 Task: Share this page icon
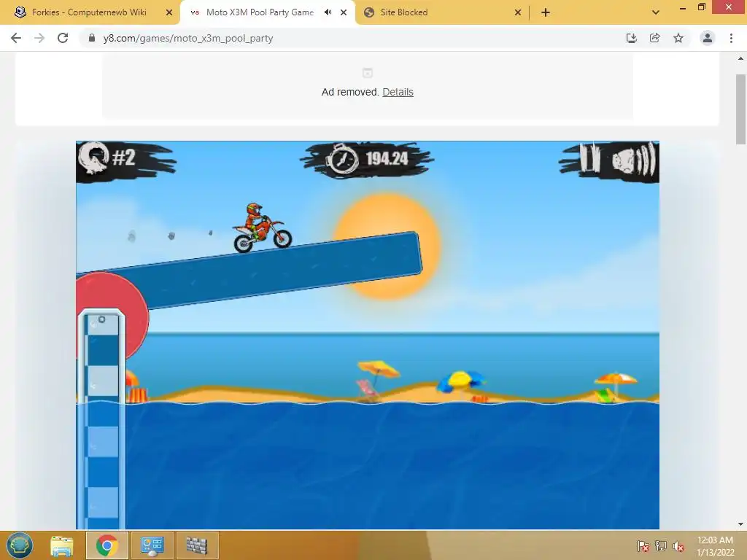click(654, 38)
